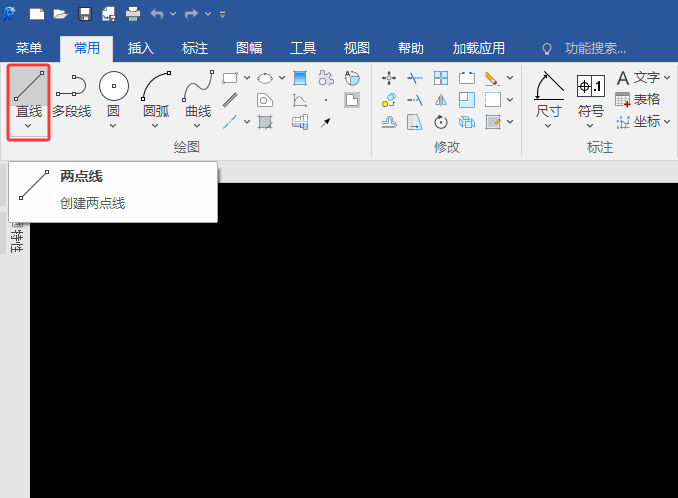The height and width of the screenshot is (498, 678).
Task: Expand the rectangle tool dropdown arrow
Action: pyautogui.click(x=247, y=78)
